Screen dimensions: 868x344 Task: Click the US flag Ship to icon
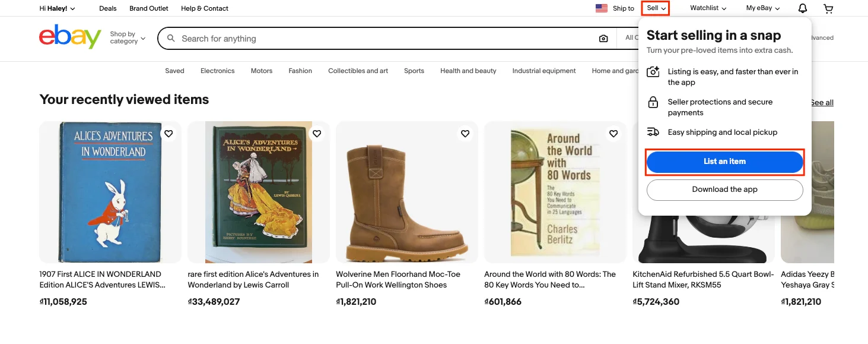tap(602, 8)
